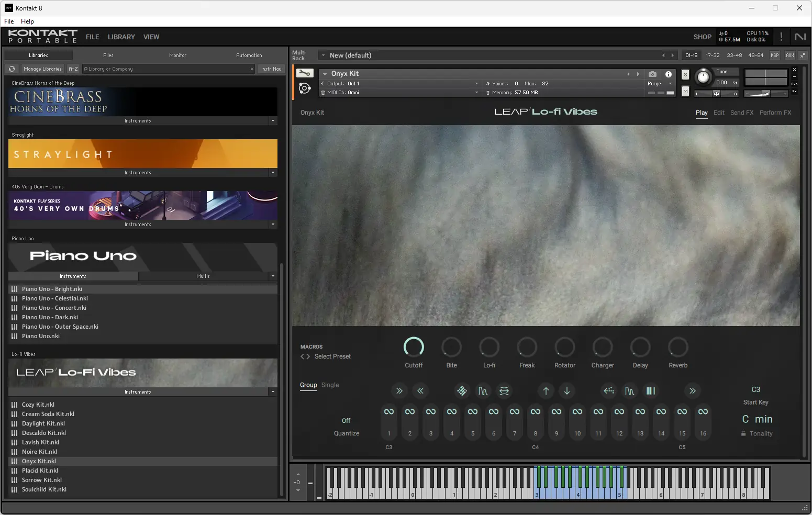Shift pattern up with the up arrow icon

546,390
